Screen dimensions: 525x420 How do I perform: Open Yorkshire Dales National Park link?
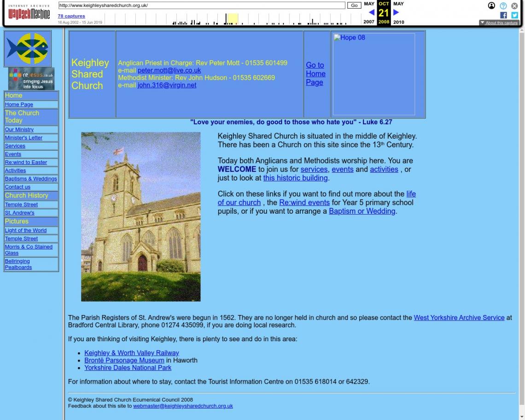pyautogui.click(x=128, y=368)
